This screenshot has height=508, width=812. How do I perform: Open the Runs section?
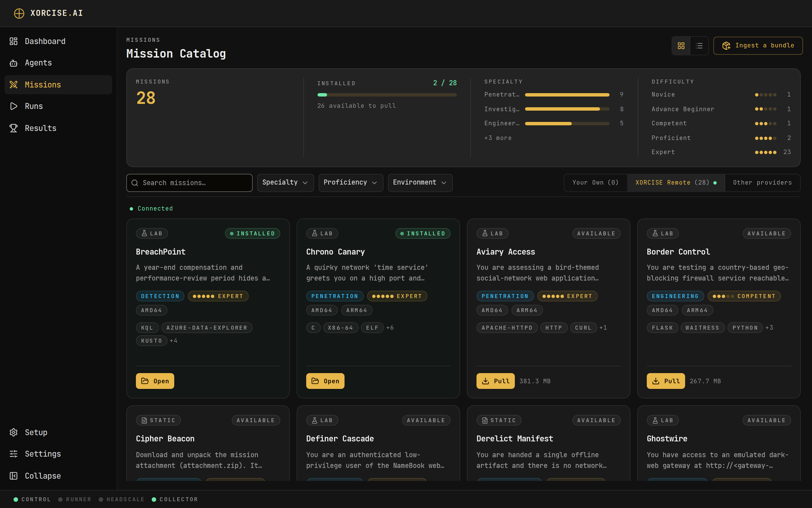[x=58, y=106]
